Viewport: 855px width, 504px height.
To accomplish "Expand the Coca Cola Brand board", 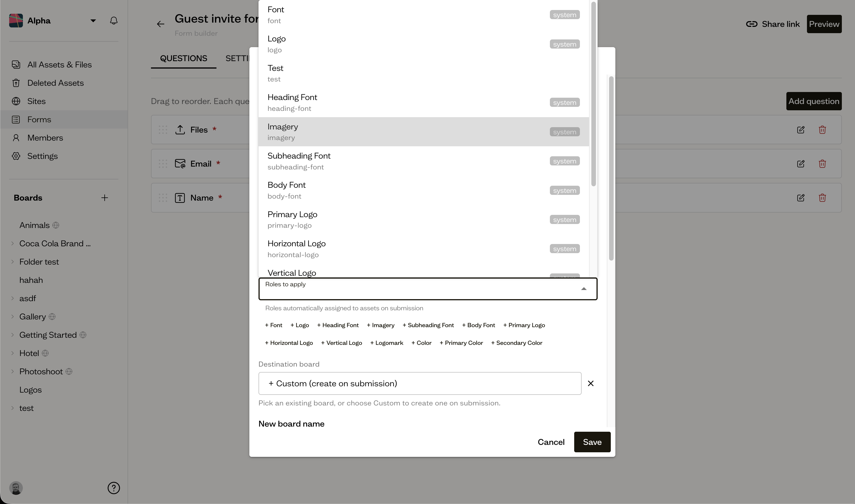I will tap(13, 243).
